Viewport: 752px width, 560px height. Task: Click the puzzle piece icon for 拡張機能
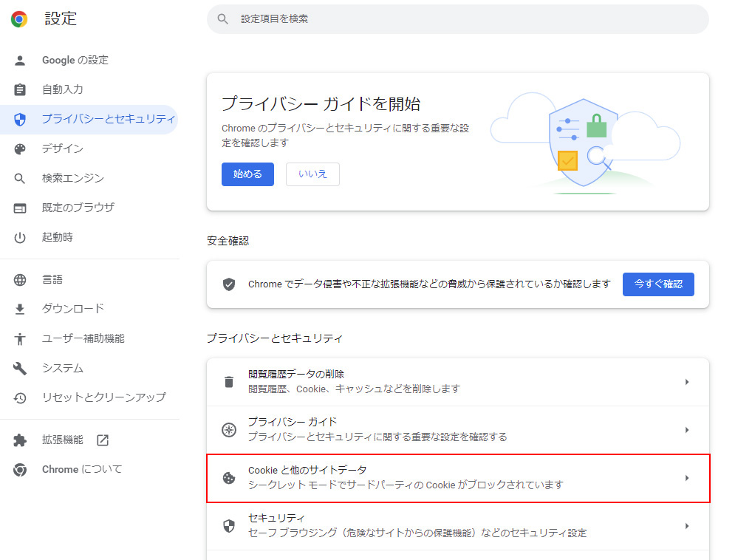20,440
